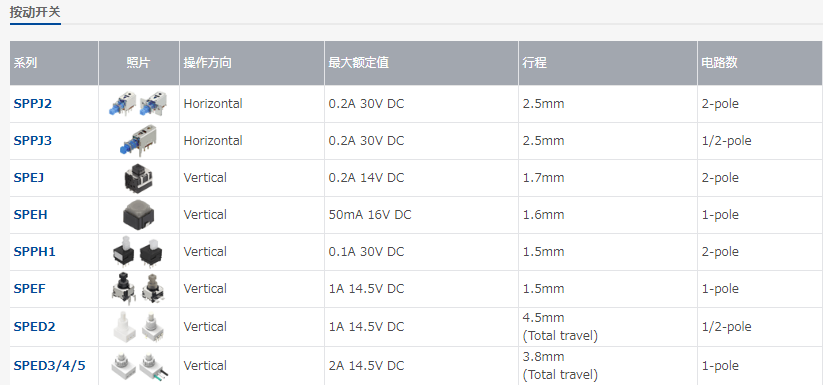Click the SPED2 white switch photo

click(139, 326)
